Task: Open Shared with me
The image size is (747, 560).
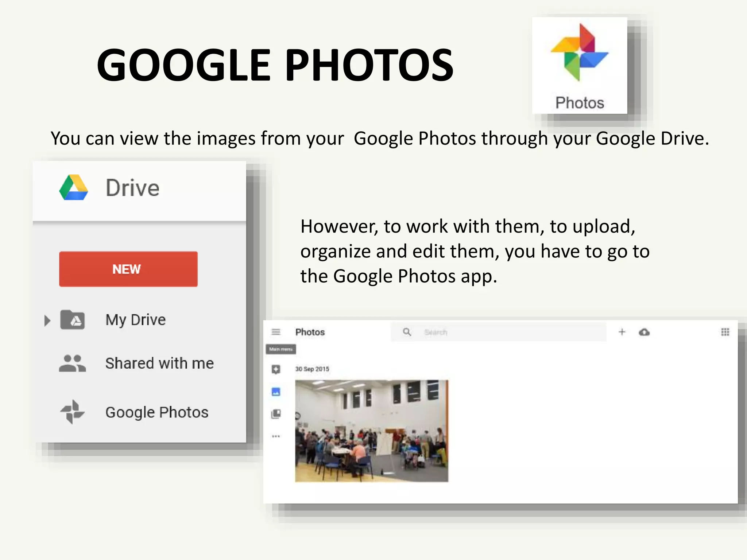Action: click(x=159, y=363)
